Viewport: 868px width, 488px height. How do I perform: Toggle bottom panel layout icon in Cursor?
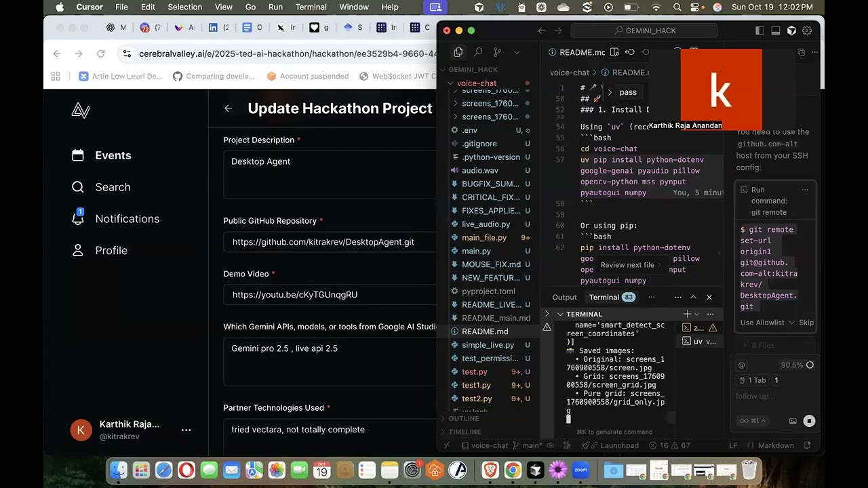(x=776, y=30)
